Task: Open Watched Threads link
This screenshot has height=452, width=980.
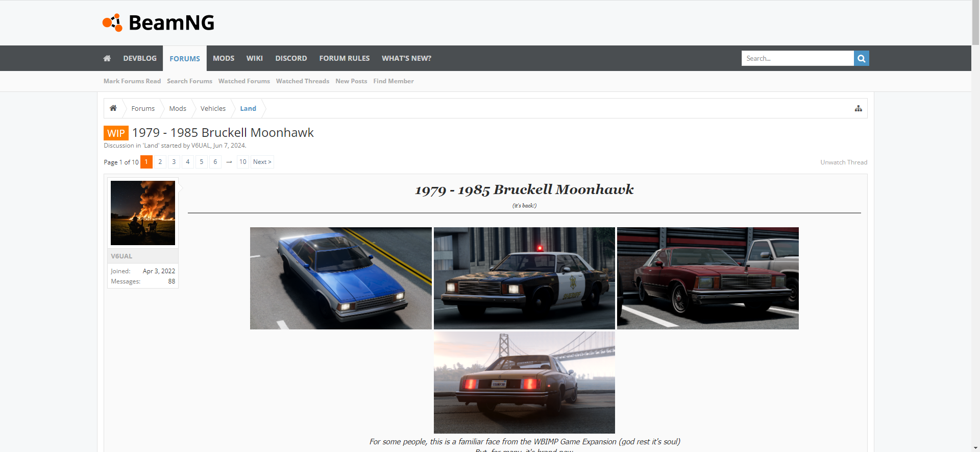Action: [x=303, y=81]
